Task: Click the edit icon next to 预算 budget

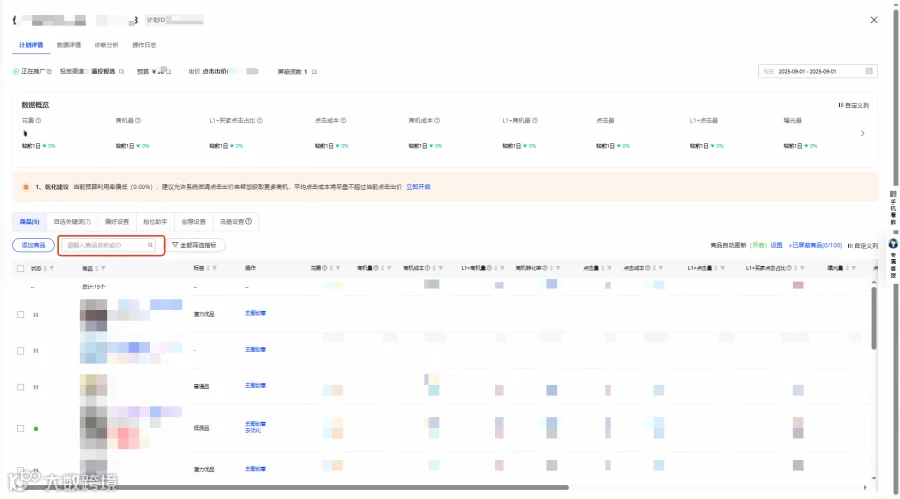Action: [x=169, y=72]
